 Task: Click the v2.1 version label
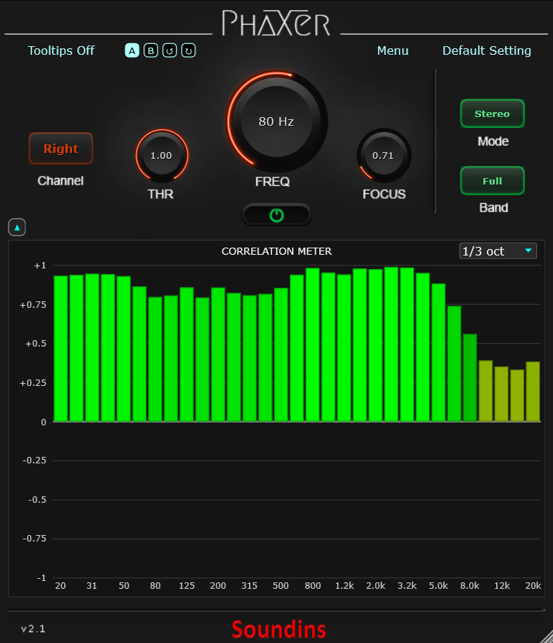point(33,629)
